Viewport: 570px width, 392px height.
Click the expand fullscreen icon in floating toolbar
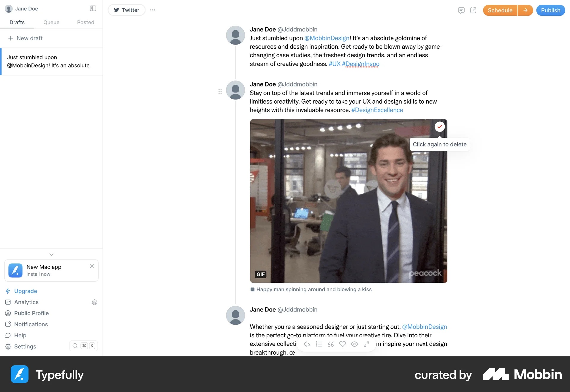pos(366,344)
